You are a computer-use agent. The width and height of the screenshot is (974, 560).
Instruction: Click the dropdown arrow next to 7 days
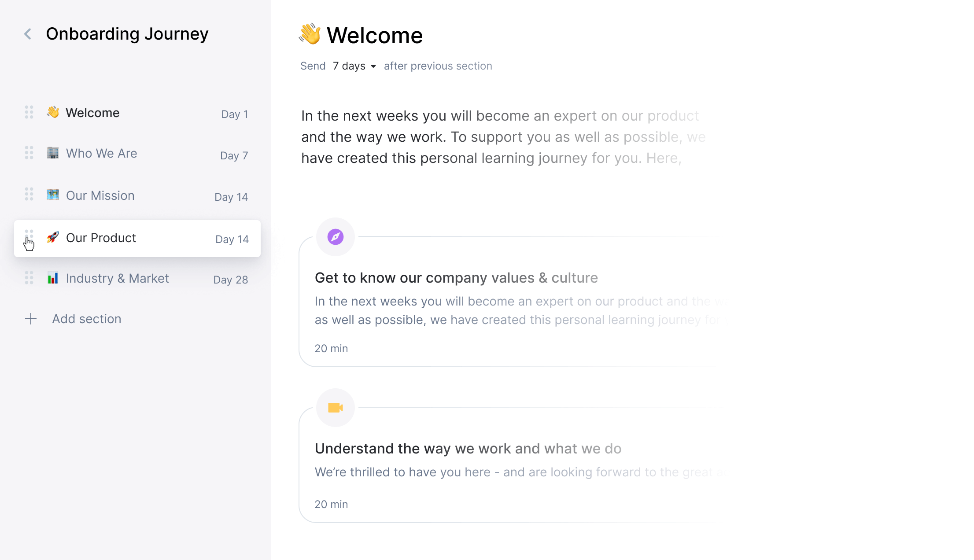[x=373, y=66]
